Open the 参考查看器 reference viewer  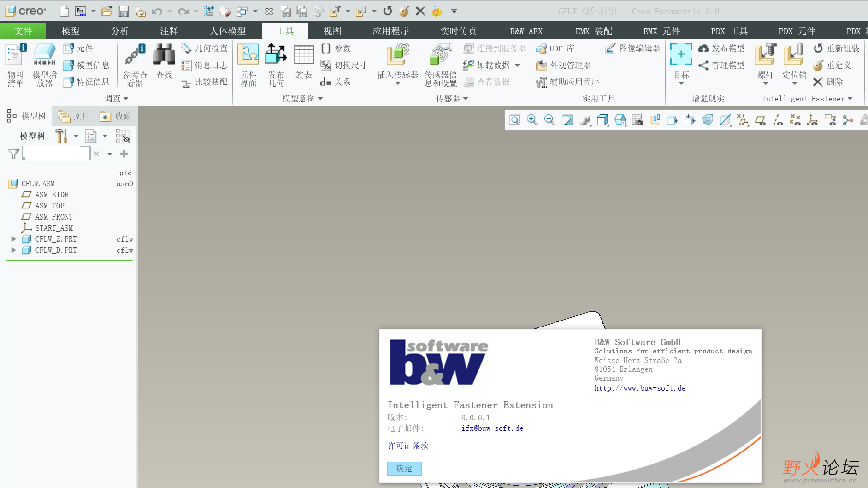tap(135, 65)
